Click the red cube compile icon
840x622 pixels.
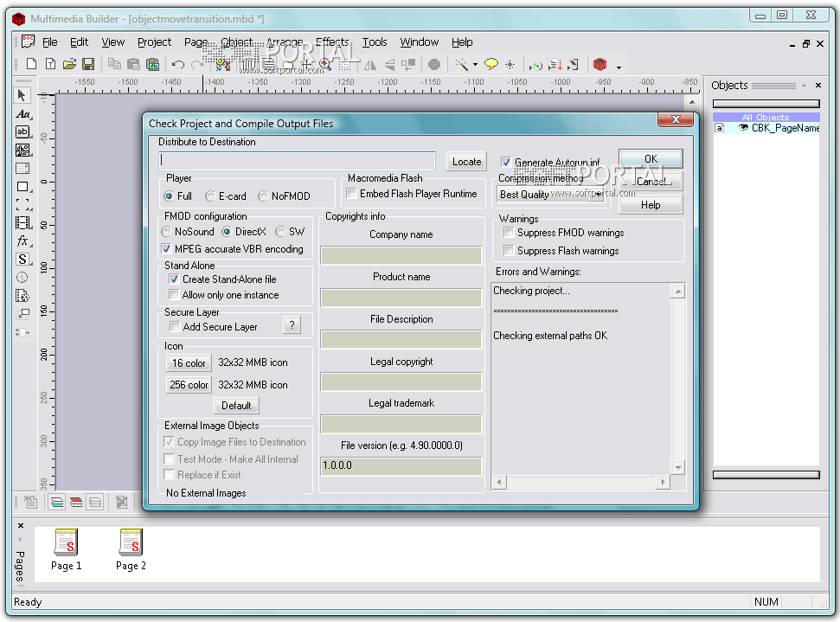click(x=600, y=64)
